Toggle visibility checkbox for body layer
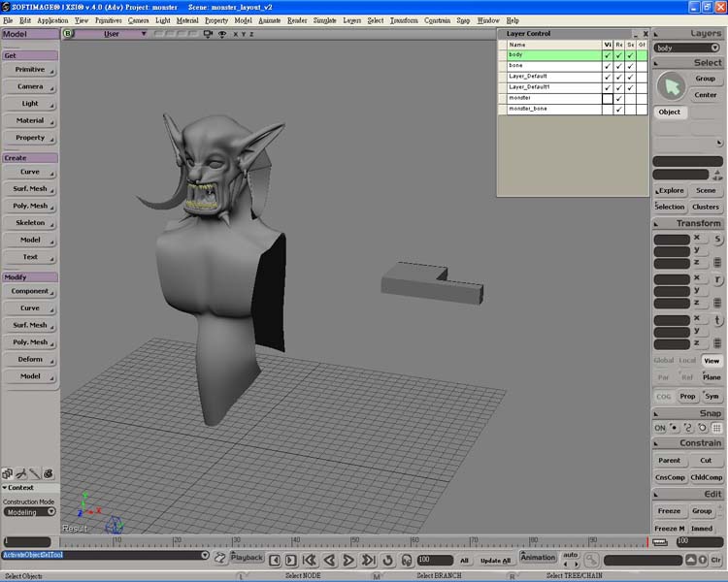The image size is (728, 582). coord(608,55)
